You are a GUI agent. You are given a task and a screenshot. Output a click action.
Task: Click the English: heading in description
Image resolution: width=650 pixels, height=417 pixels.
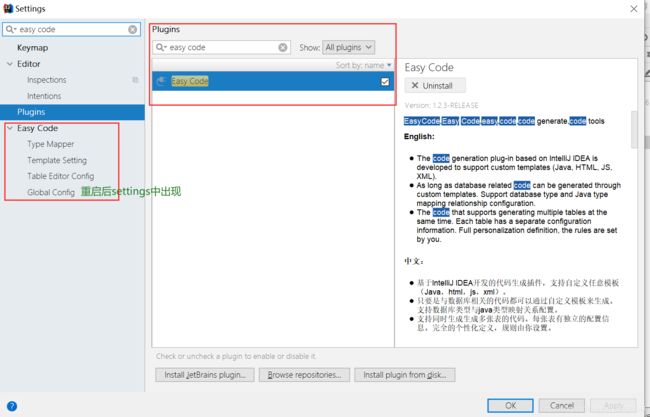(419, 136)
